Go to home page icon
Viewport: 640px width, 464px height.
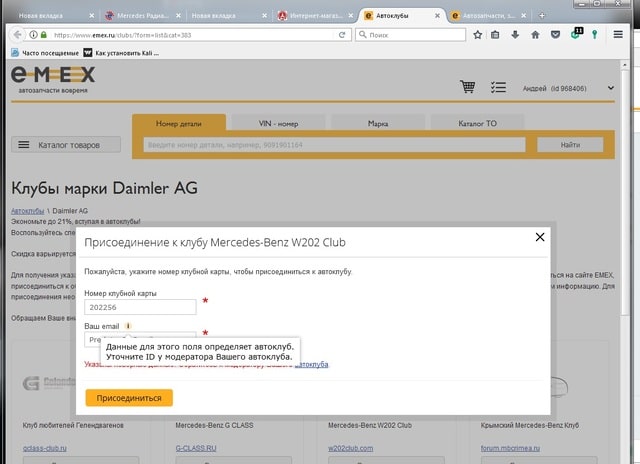pos(535,35)
